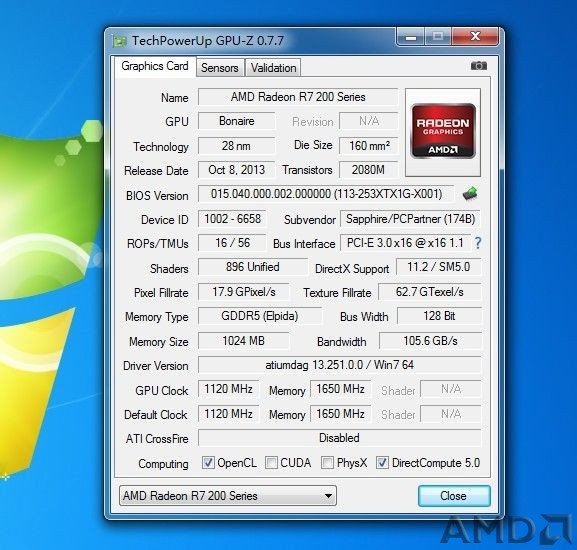Switch to the Validation tab

coord(273,68)
